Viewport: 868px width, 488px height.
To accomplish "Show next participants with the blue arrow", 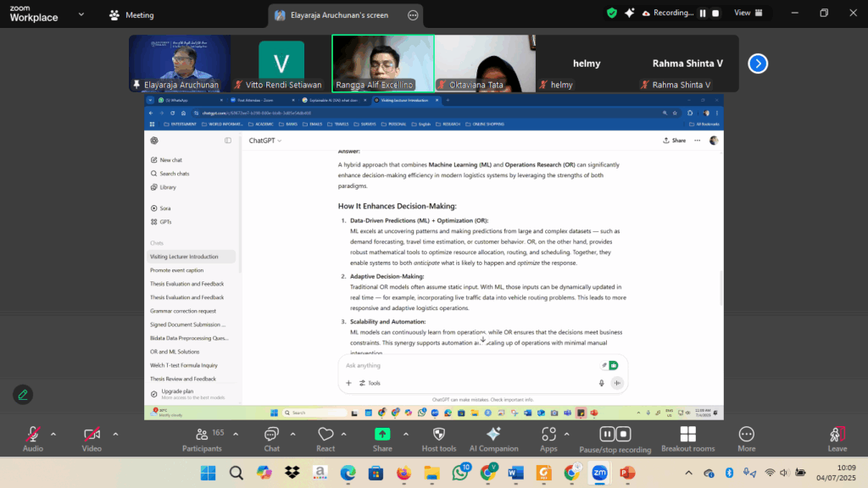I will [x=758, y=64].
